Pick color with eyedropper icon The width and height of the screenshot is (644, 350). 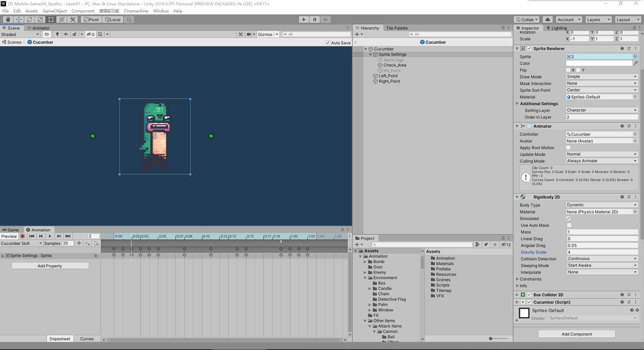636,63
